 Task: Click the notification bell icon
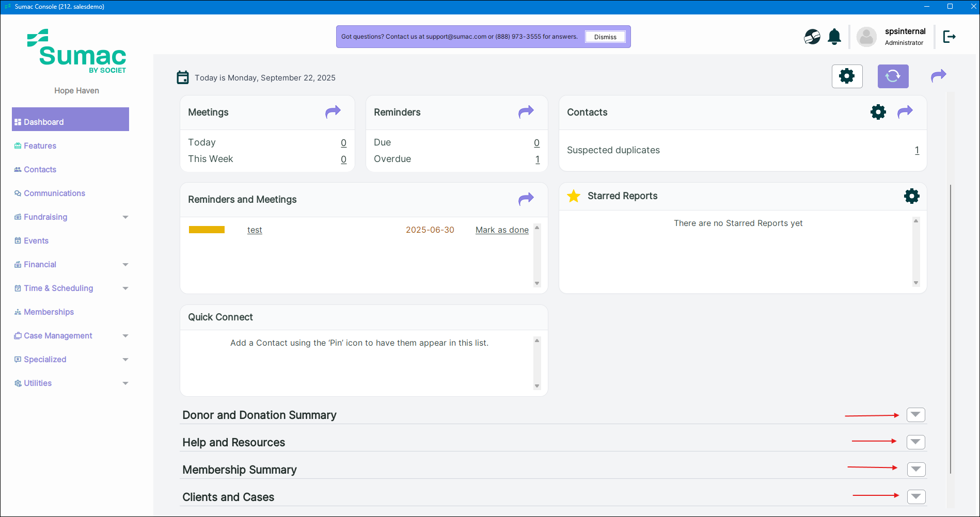834,37
